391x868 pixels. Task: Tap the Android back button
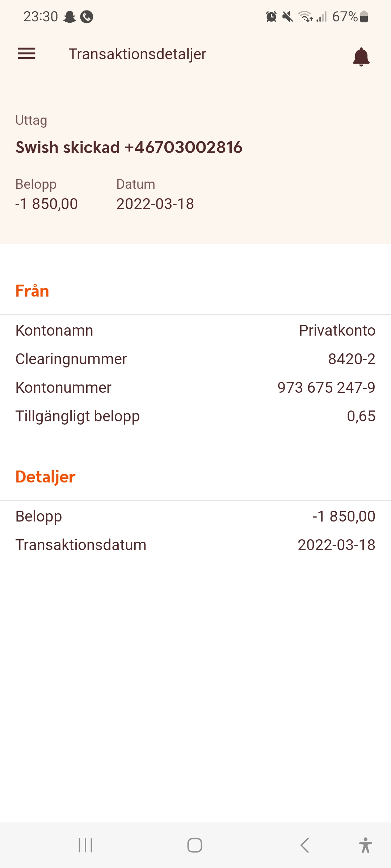click(305, 845)
